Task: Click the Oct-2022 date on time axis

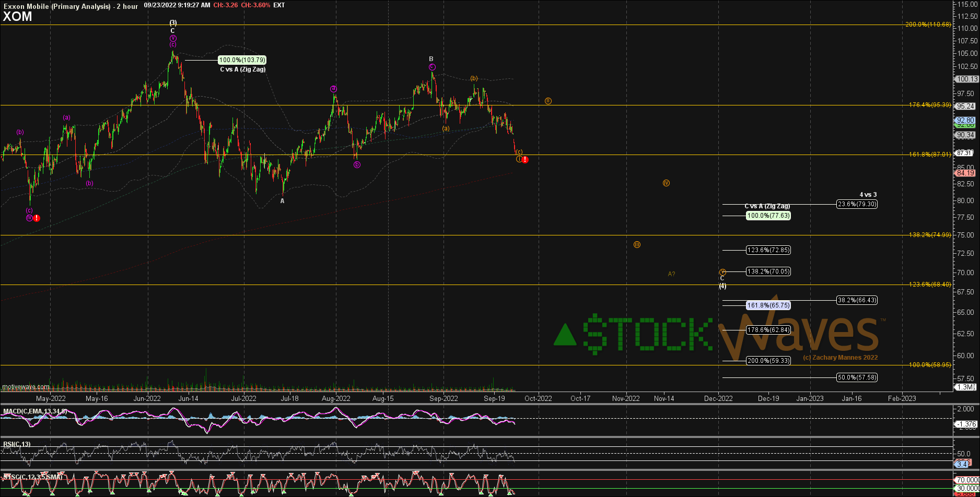Action: coord(538,398)
